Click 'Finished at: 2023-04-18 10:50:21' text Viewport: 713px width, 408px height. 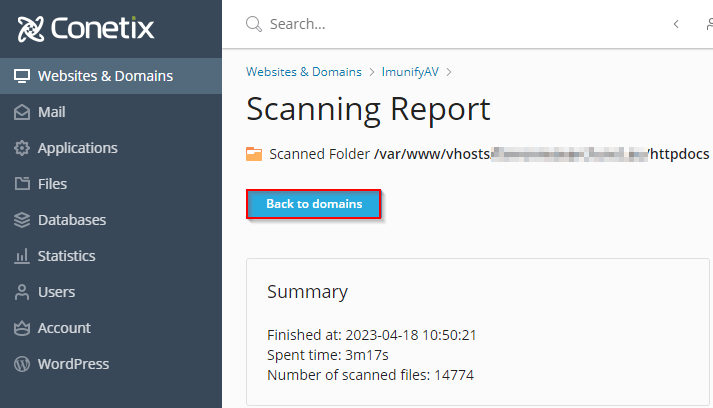point(372,335)
